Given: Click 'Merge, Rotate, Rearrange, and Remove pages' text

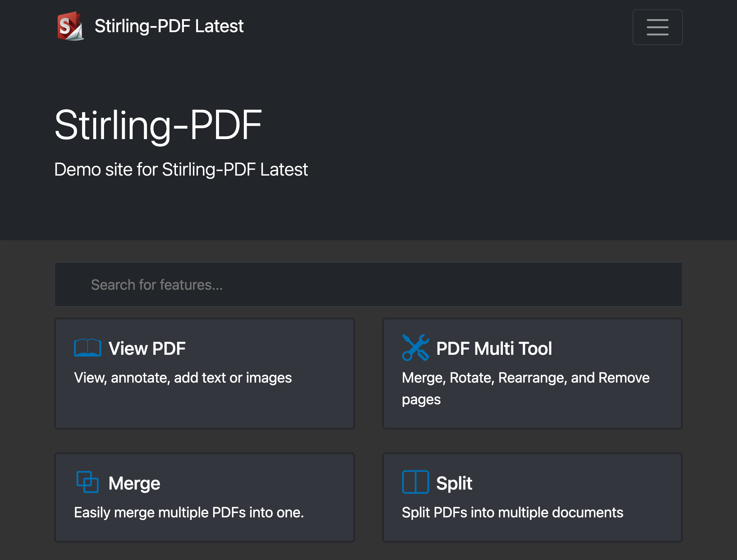Looking at the screenshot, I should click(x=526, y=389).
